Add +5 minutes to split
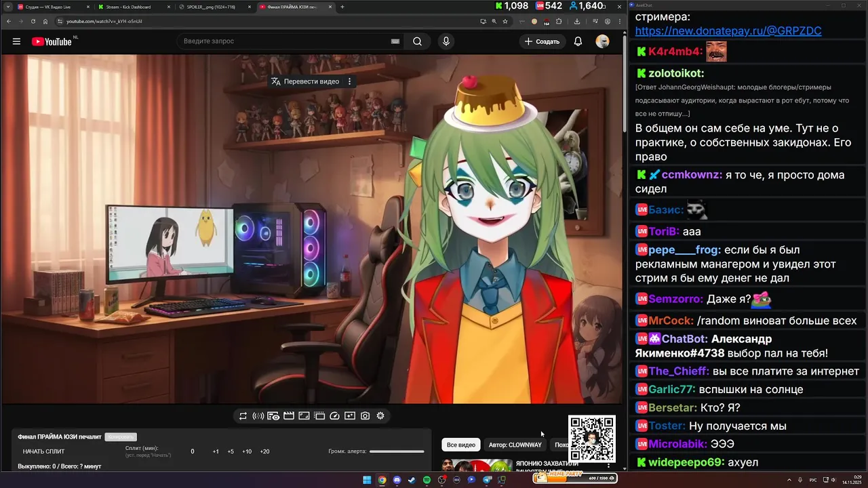The width and height of the screenshot is (868, 488). point(231,451)
